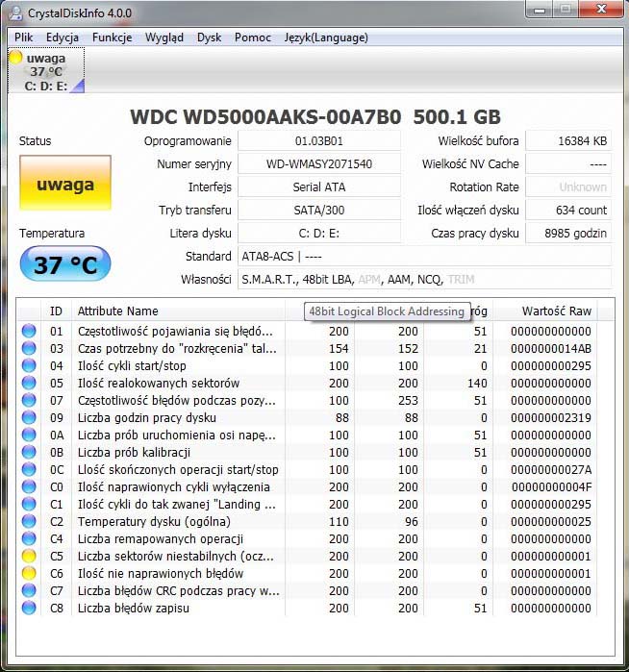
Task: Select row Temperatury dysku (ogólna)
Action: point(307,522)
